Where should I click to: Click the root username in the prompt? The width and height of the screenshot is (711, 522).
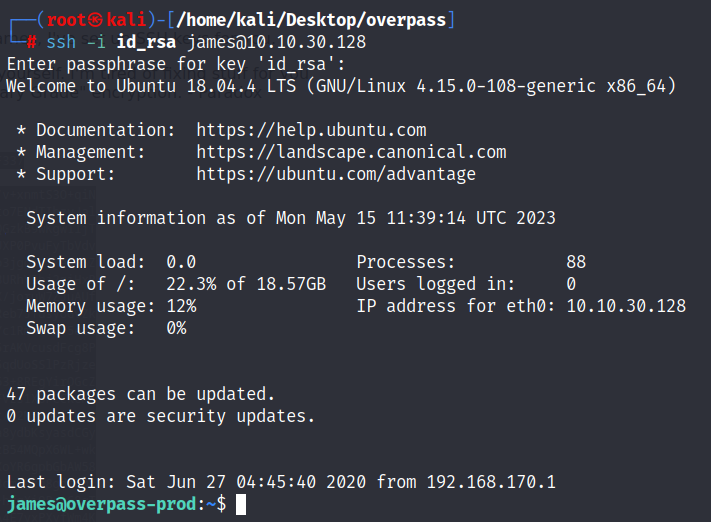coord(66,20)
